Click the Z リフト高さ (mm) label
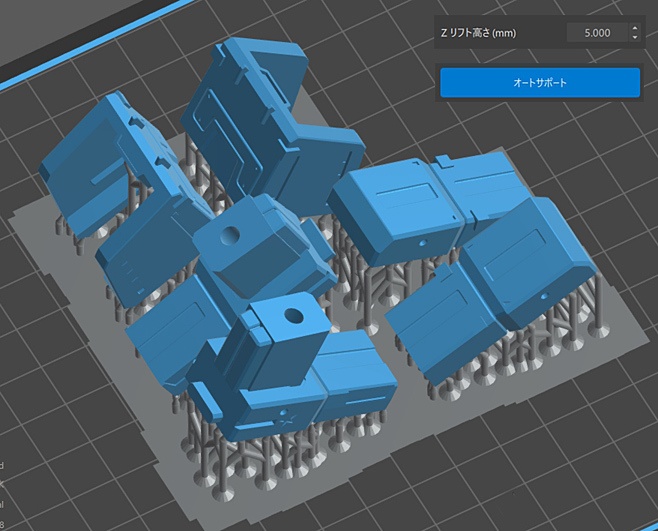Viewport: 658px width, 531px height. click(x=478, y=33)
